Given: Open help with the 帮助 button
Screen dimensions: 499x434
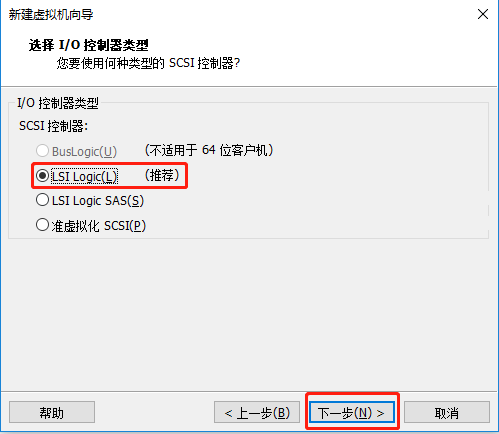Looking at the screenshot, I should pos(52,413).
